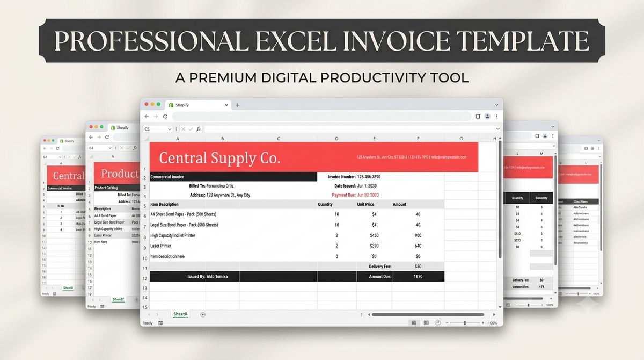Select the 'Commercial Invoice' cell
The height and width of the screenshot is (360, 644).
click(233, 177)
